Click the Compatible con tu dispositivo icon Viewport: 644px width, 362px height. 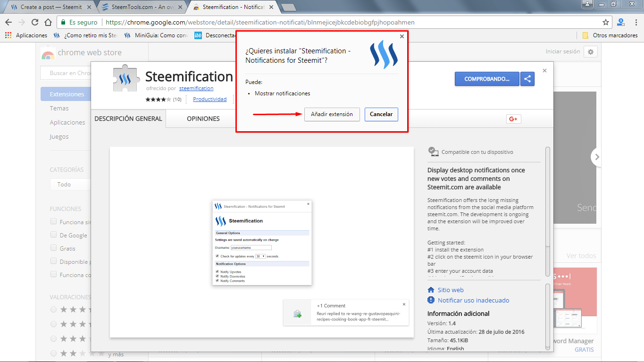(x=433, y=152)
